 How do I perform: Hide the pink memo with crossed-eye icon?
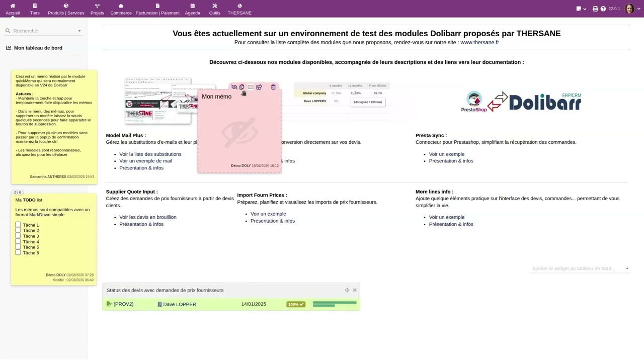[x=234, y=87]
